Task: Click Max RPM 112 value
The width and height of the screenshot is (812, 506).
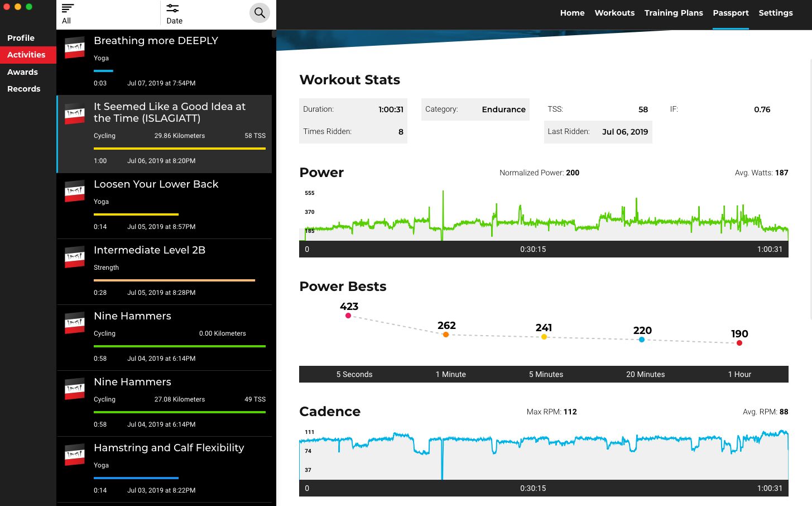Action: [570, 412]
